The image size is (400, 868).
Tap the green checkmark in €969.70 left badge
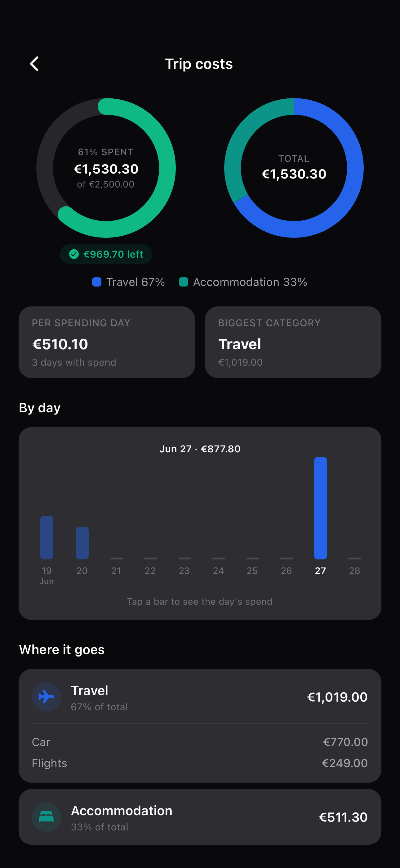[x=74, y=254]
